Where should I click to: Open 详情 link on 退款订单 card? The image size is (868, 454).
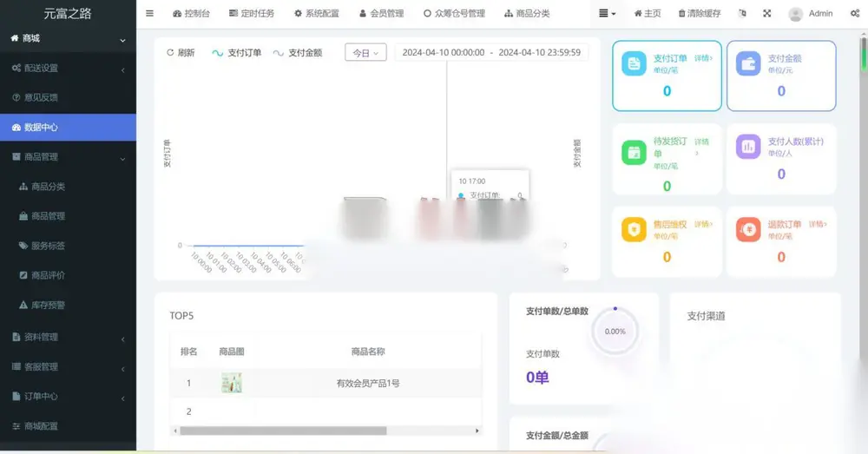coord(818,224)
